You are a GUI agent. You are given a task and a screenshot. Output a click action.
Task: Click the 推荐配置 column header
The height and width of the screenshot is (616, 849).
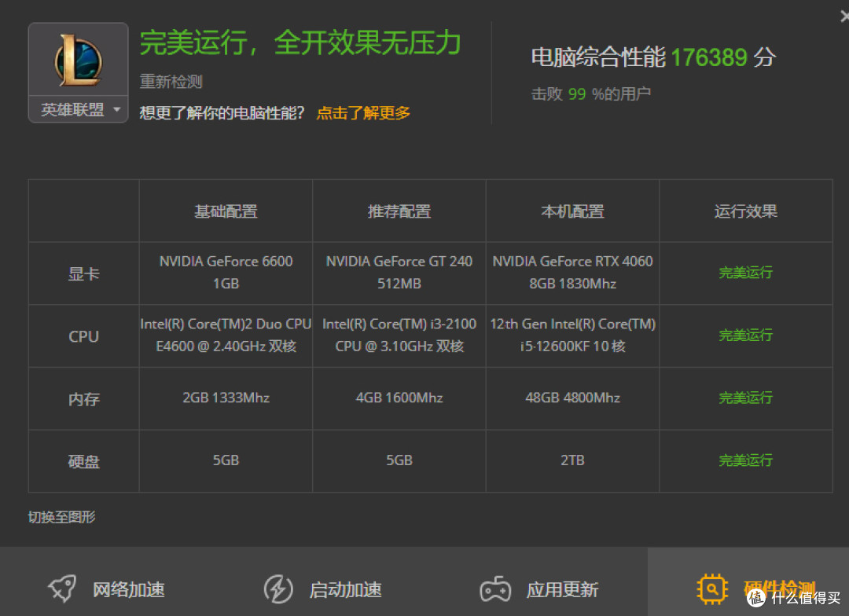(x=399, y=211)
